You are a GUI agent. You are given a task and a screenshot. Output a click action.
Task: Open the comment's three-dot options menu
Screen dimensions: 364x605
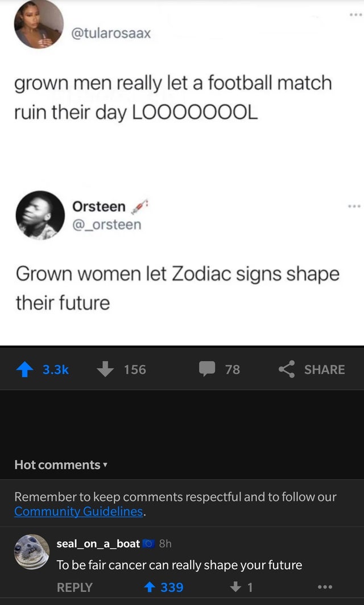[325, 587]
